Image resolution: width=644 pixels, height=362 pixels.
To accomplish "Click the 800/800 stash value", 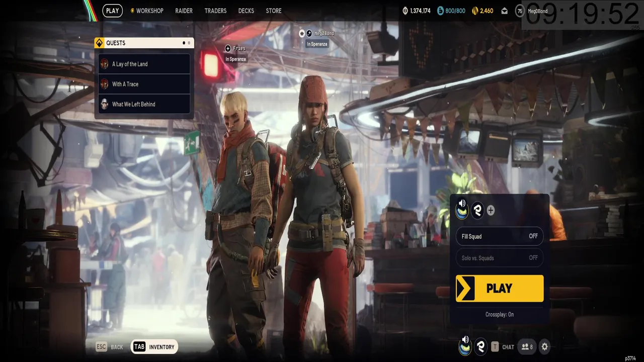I will 455,11.
